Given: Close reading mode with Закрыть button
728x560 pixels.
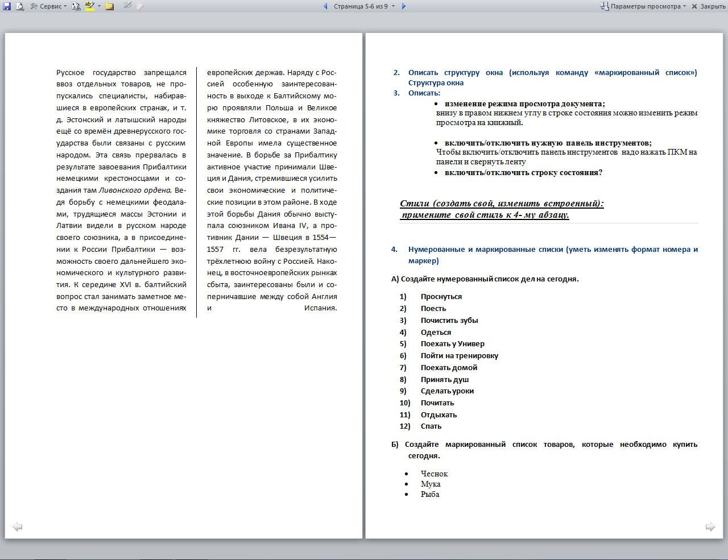Looking at the screenshot, I should click(x=709, y=6).
